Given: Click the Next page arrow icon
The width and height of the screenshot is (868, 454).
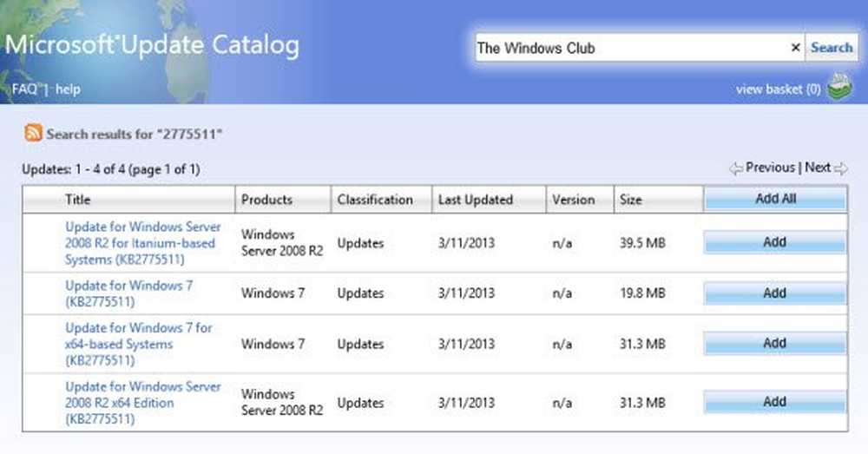Looking at the screenshot, I should pos(840,168).
